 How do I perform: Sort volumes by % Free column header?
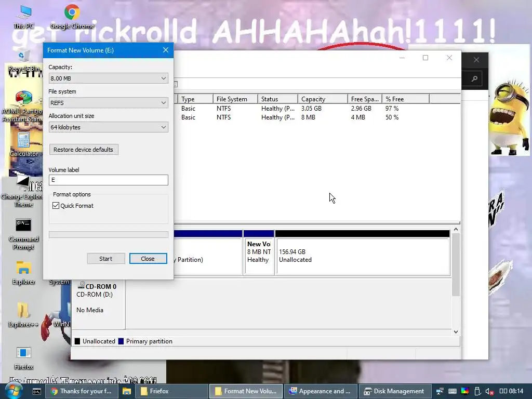405,99
